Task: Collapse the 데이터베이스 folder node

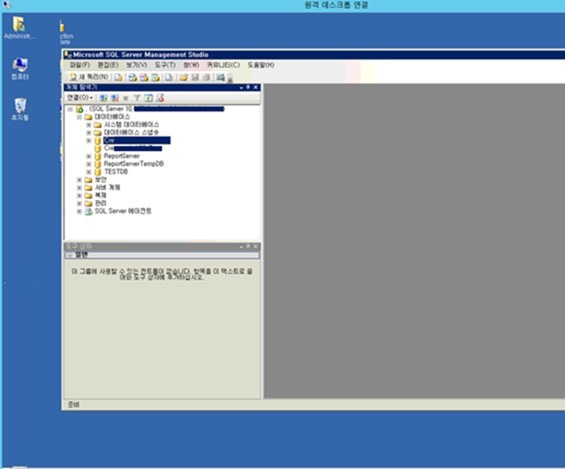Action: point(79,117)
